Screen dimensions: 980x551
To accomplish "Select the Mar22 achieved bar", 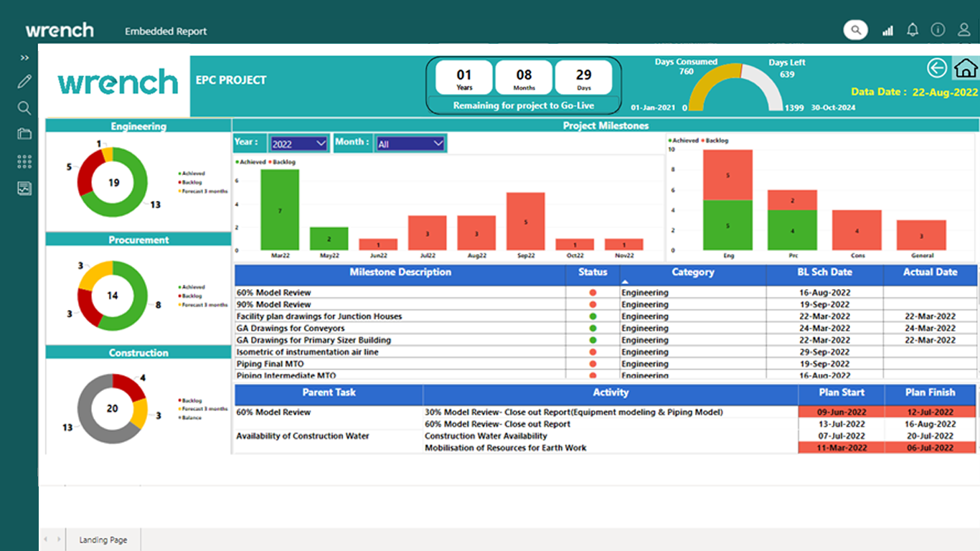I will click(x=280, y=209).
